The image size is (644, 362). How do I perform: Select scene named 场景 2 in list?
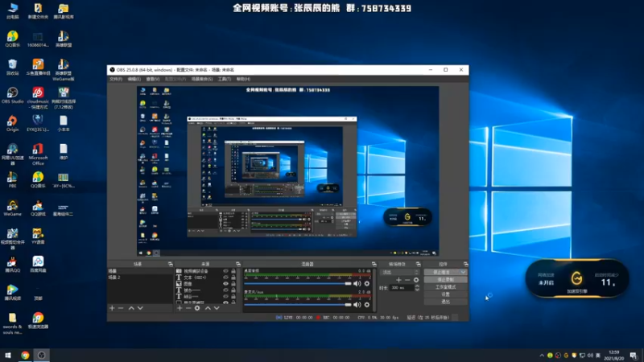click(x=139, y=278)
